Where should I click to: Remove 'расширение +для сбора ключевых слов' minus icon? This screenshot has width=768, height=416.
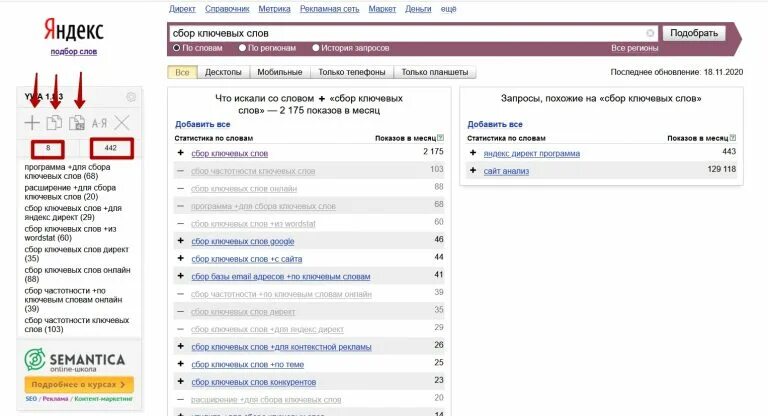180,399
